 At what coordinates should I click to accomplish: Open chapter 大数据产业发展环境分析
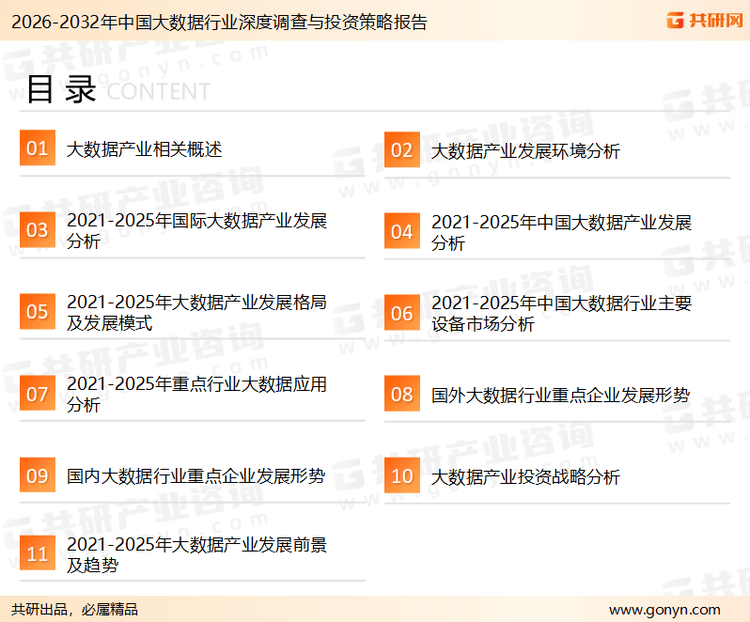click(525, 151)
